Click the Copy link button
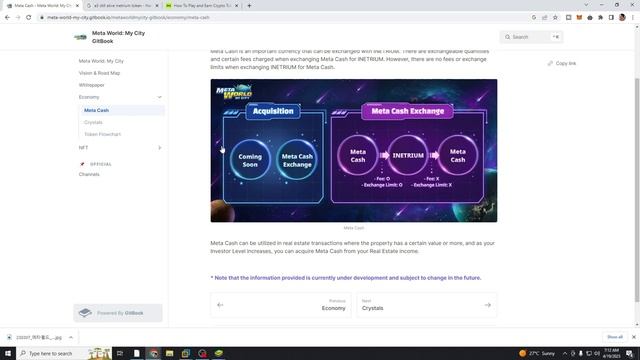640x360 pixels. point(562,64)
